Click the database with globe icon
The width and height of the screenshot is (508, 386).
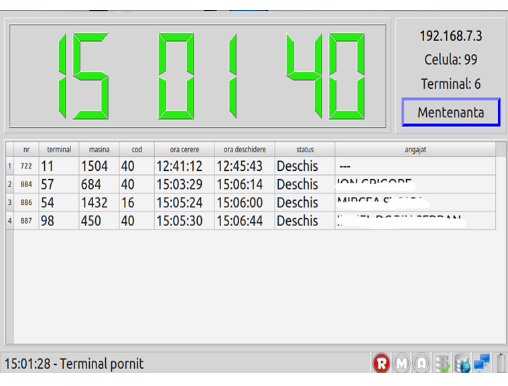462,363
